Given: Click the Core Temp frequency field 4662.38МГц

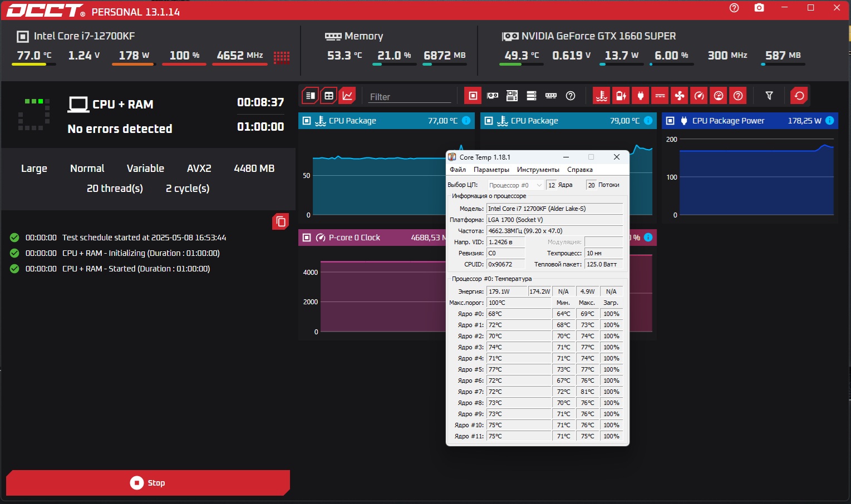Looking at the screenshot, I should click(x=554, y=231).
